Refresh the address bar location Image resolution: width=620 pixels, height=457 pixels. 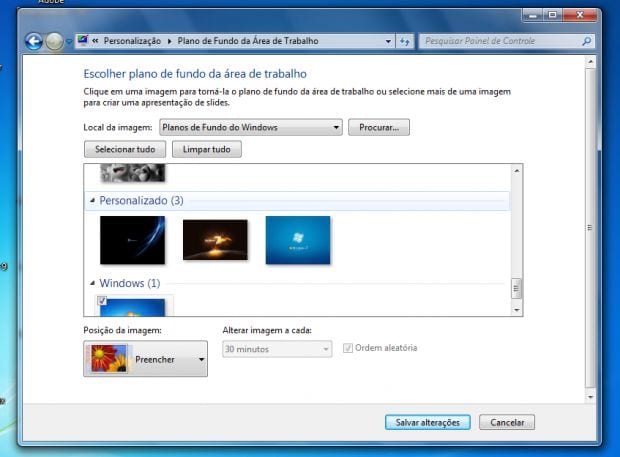405,41
